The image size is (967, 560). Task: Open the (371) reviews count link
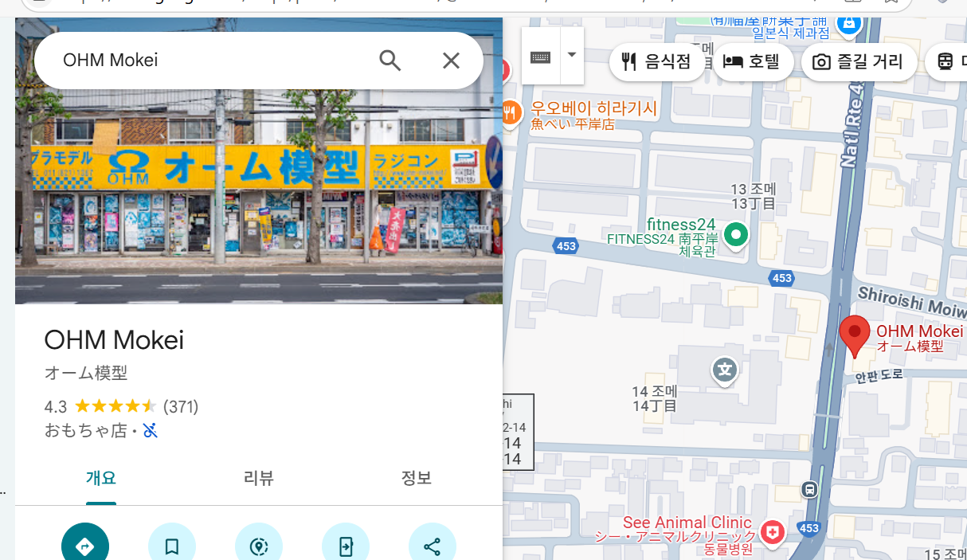point(181,407)
